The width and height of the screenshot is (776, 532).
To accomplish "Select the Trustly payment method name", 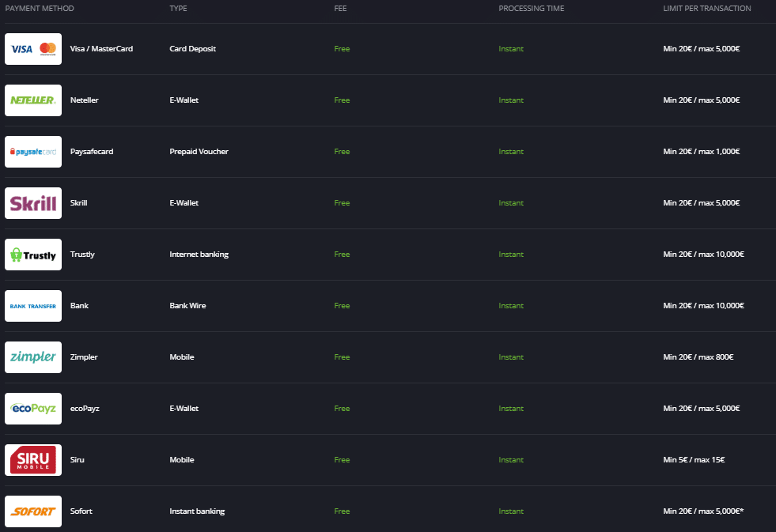I will coord(82,255).
